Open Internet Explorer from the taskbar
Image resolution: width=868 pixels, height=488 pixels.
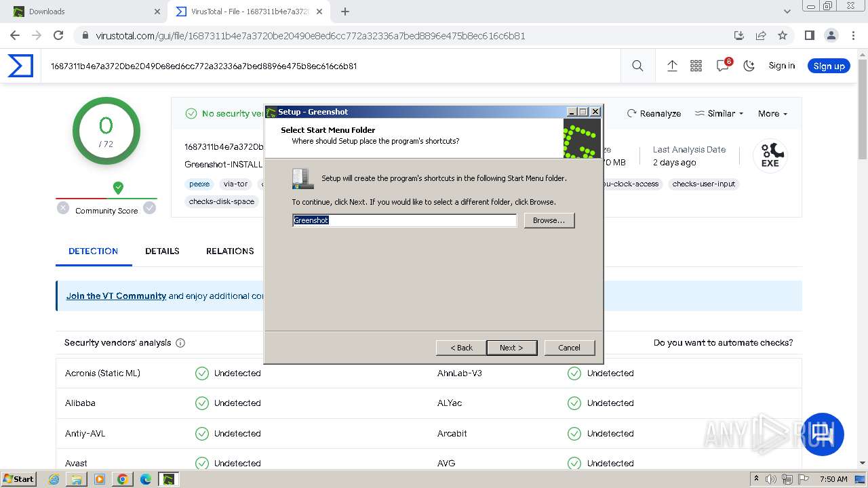coord(54,479)
